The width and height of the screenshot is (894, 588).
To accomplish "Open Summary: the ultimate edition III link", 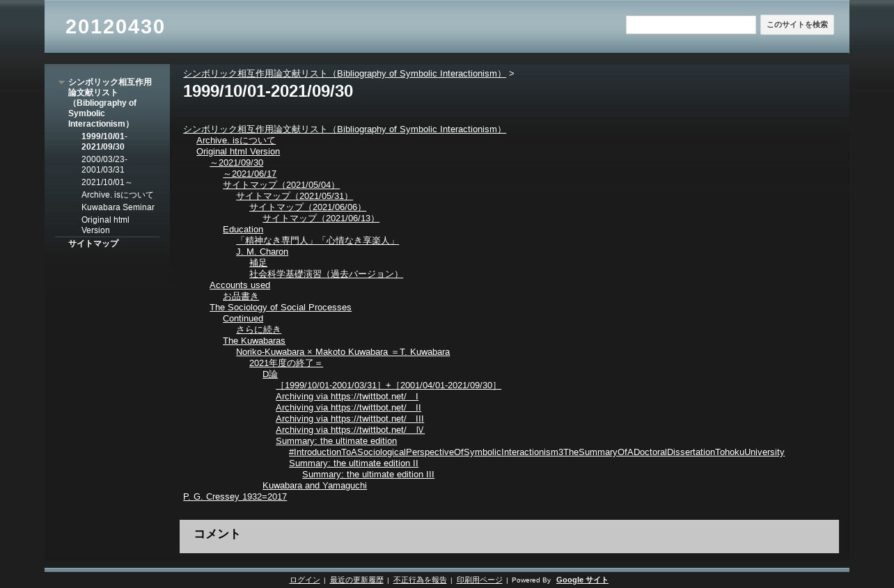I will coord(368,474).
